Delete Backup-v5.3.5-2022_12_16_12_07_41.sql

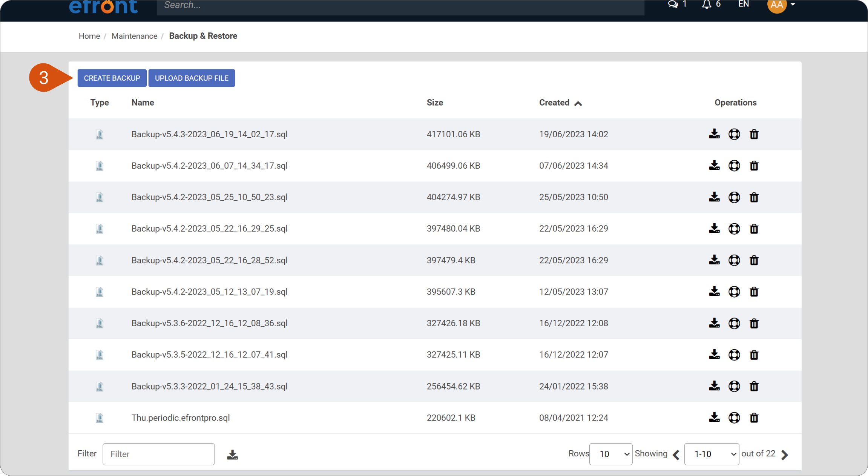click(754, 355)
